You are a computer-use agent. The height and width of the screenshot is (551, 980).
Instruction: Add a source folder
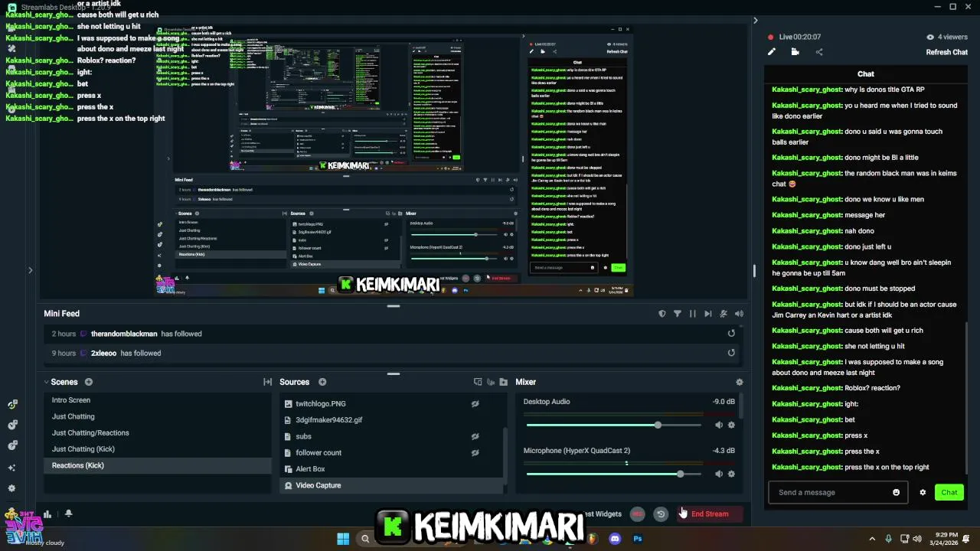tap(503, 382)
